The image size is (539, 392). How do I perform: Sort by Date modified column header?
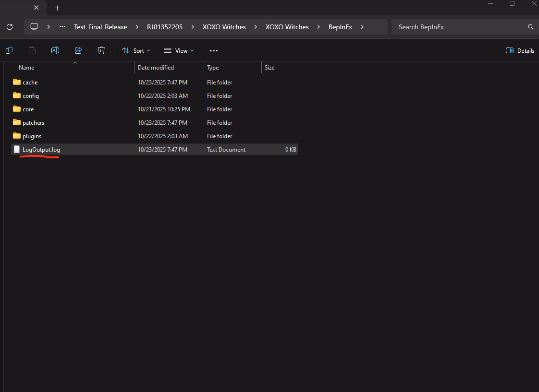click(156, 68)
